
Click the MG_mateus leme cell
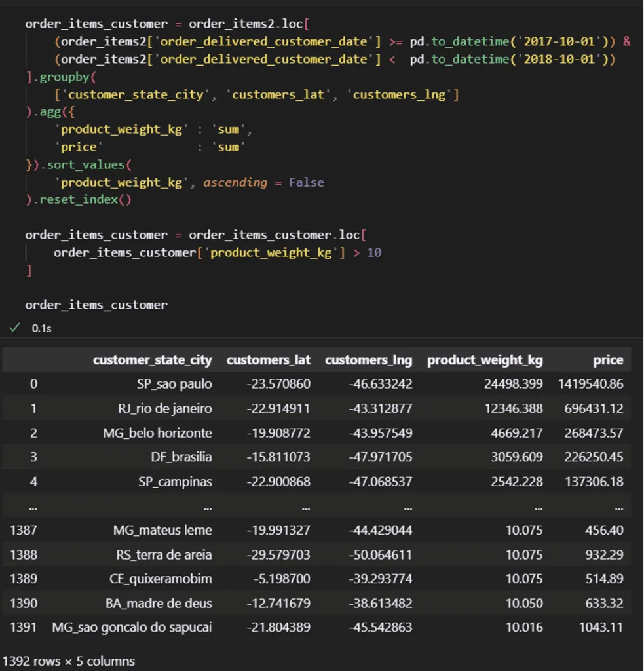point(162,530)
